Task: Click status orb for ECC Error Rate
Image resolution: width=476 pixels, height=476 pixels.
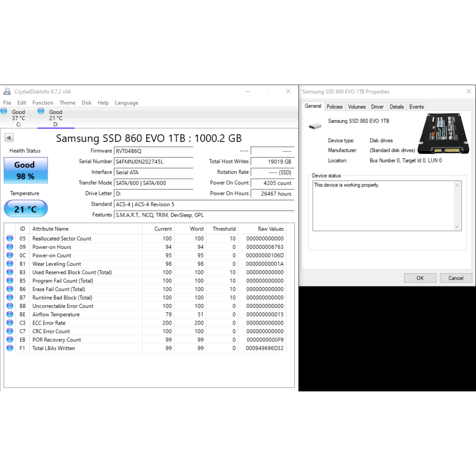Action: 10,323
